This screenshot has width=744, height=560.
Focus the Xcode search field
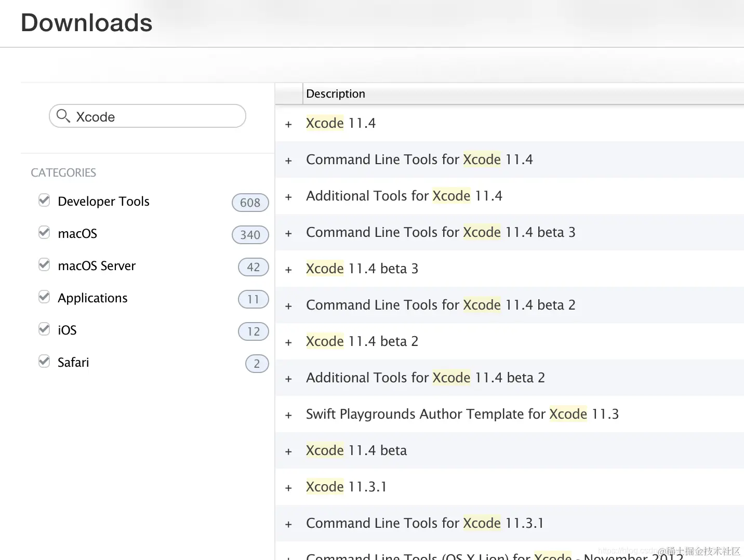148,116
